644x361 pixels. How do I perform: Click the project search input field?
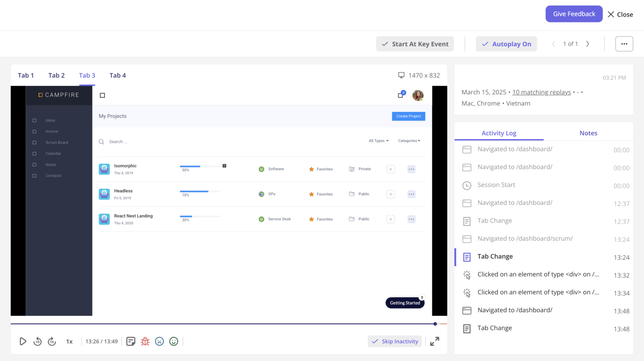126,141
